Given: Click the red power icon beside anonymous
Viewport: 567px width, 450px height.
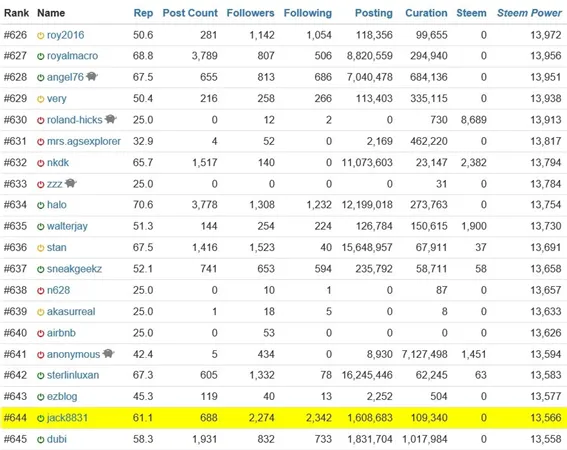Looking at the screenshot, I should point(40,355).
